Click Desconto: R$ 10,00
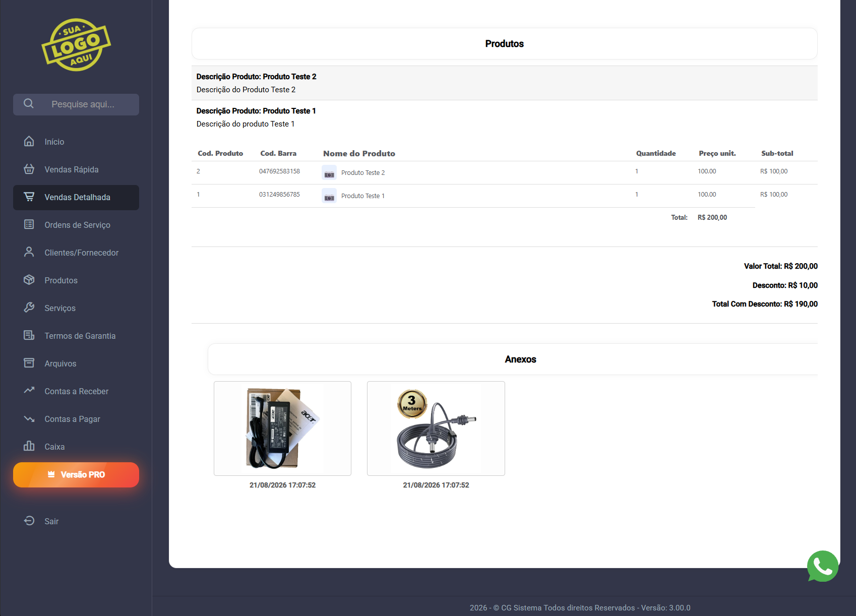Image resolution: width=856 pixels, height=616 pixels. (785, 285)
